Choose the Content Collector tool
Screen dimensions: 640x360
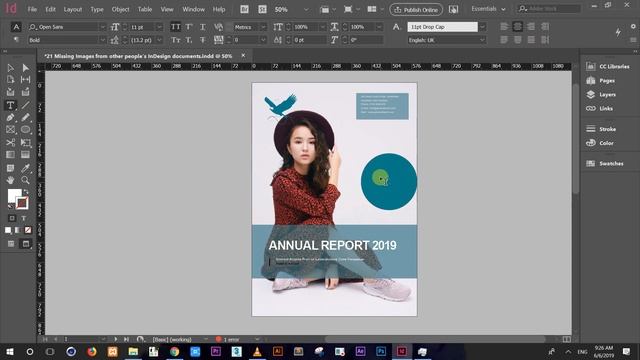pos(10,92)
